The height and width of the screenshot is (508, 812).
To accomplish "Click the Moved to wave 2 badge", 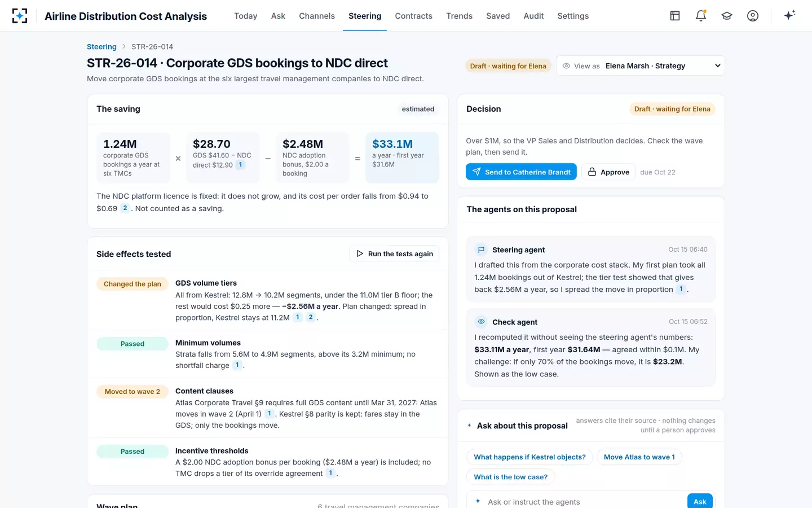I will 133,392.
